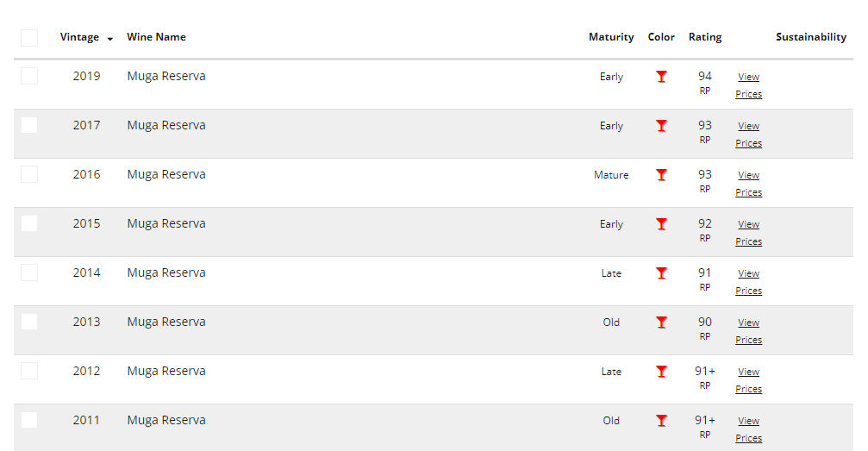Open View Prices link for 2014 vintage

pos(748,282)
